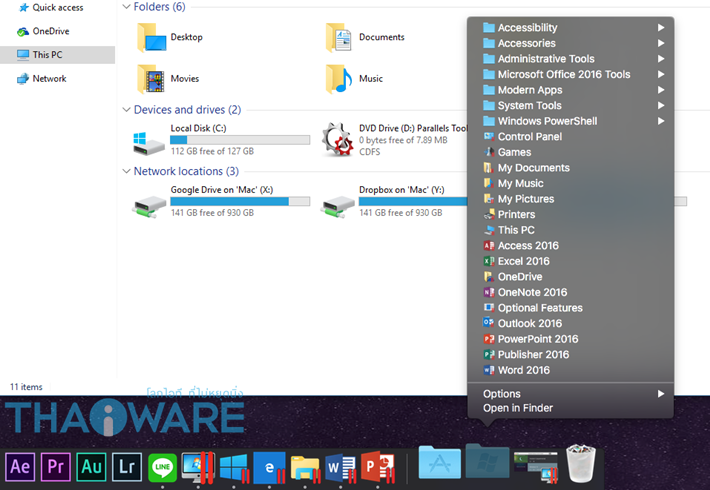Screen dimensions: 710x490
Task: Expand the Accessories submenu arrow
Action: (661, 43)
